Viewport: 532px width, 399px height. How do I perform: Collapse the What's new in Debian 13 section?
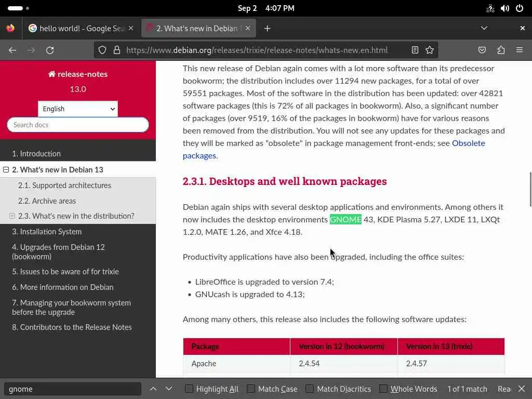6,170
